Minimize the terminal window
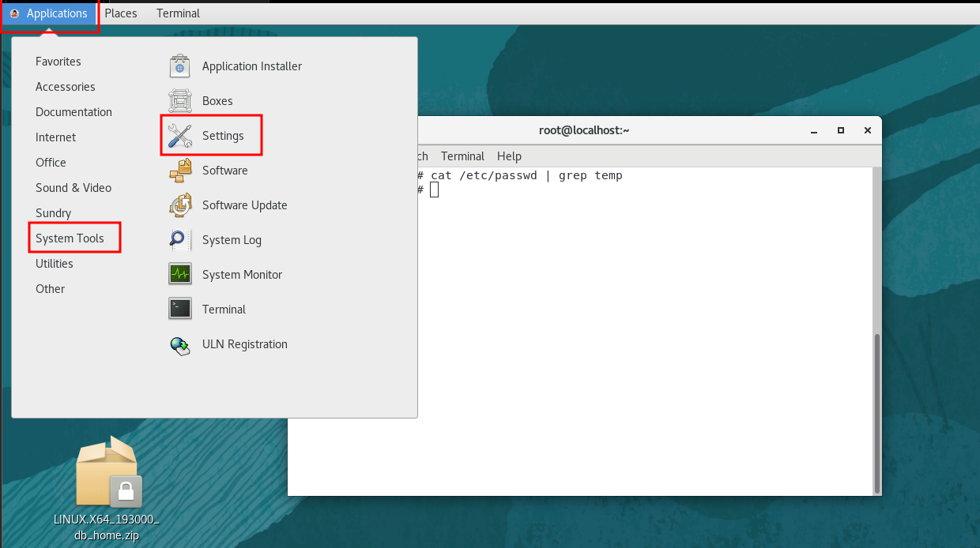Image resolution: width=980 pixels, height=548 pixels. [x=814, y=130]
